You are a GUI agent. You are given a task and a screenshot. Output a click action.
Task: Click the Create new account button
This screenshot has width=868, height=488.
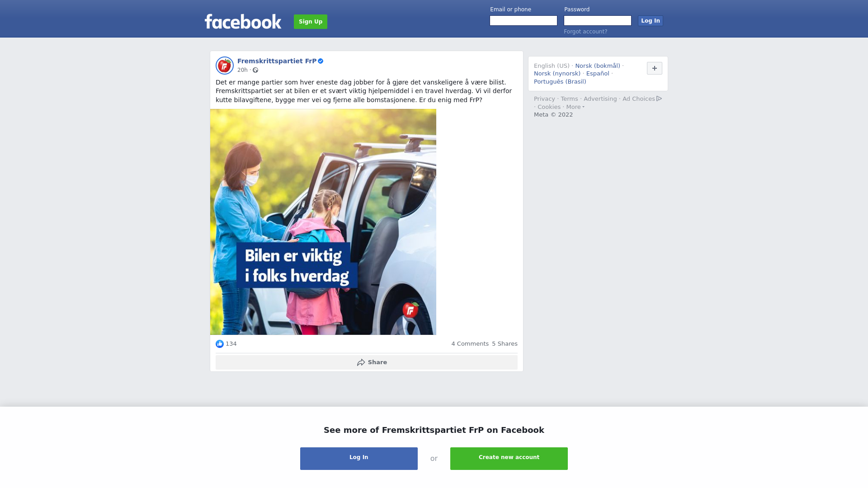pos(509,459)
